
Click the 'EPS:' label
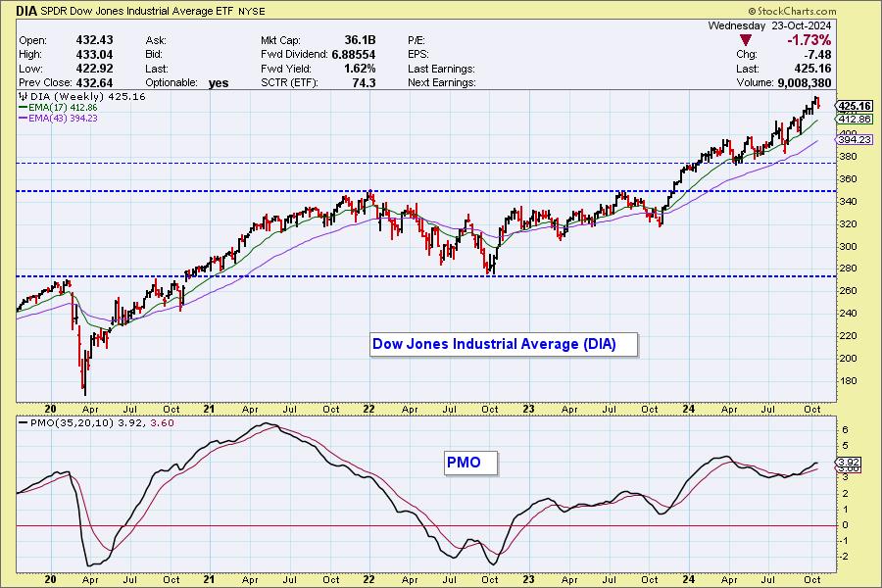coord(417,55)
